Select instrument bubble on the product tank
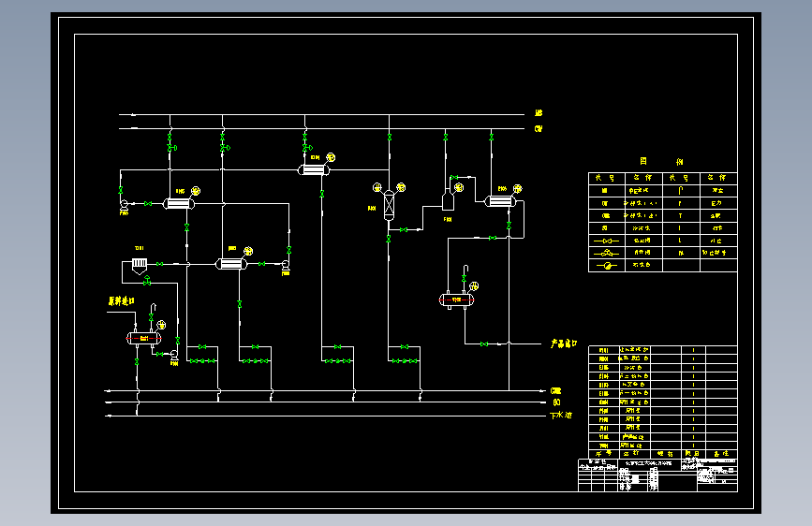The height and width of the screenshot is (526, 812). pos(473,285)
